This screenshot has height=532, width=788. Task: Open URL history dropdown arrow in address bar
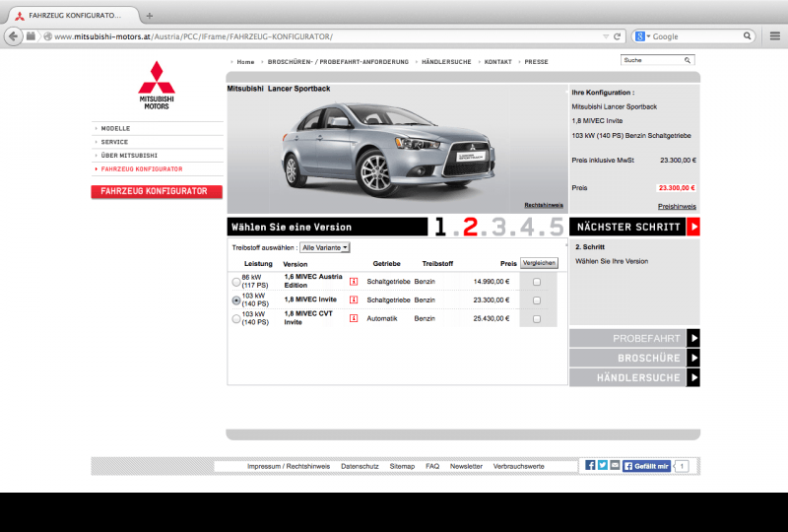click(x=606, y=36)
